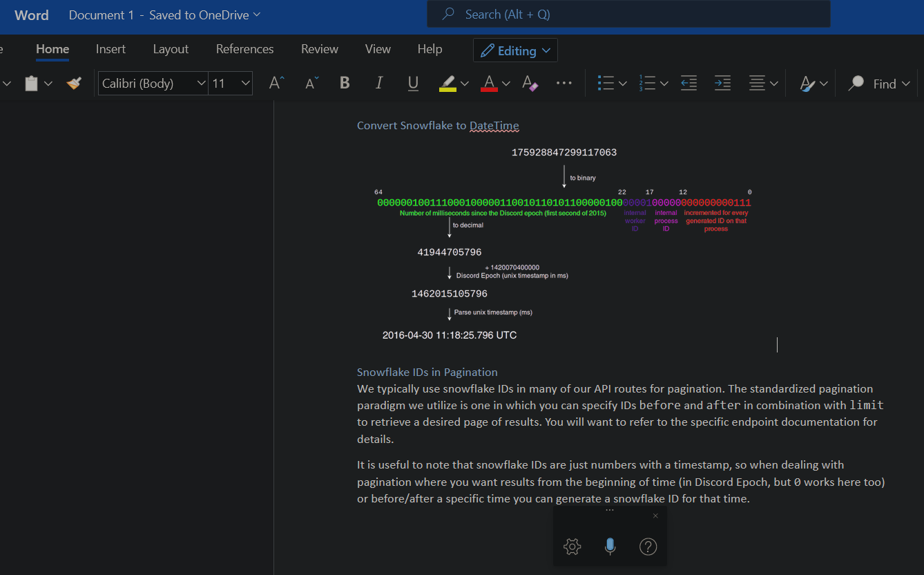This screenshot has width=924, height=575.
Task: Clear all formatting from text
Action: [x=530, y=83]
